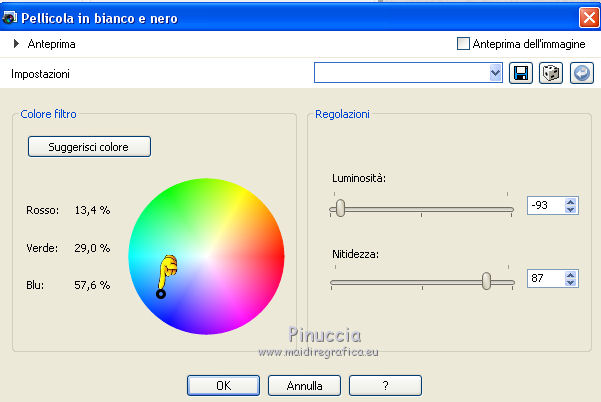
Task: Click the save preset floppy disk icon
Action: tap(521, 73)
